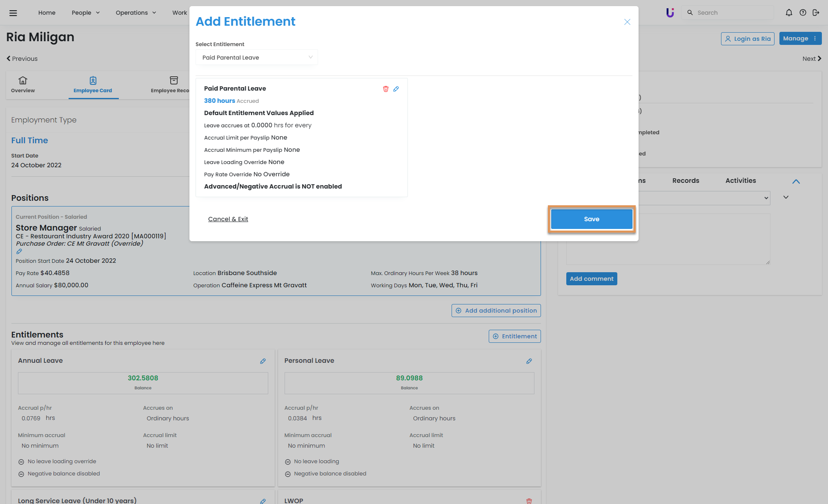
Task: Click the Cancel & Exit link
Action: (x=228, y=219)
